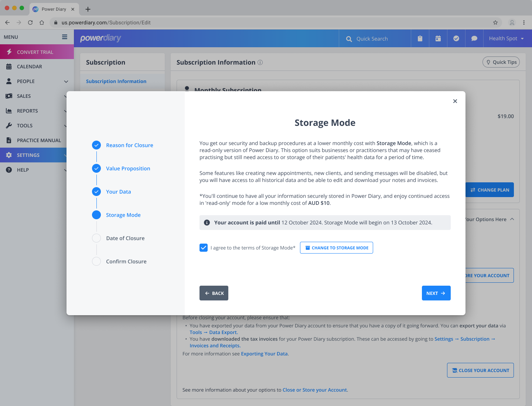Click the checkmark tasks icon in header
532x406 pixels.
pos(456,38)
